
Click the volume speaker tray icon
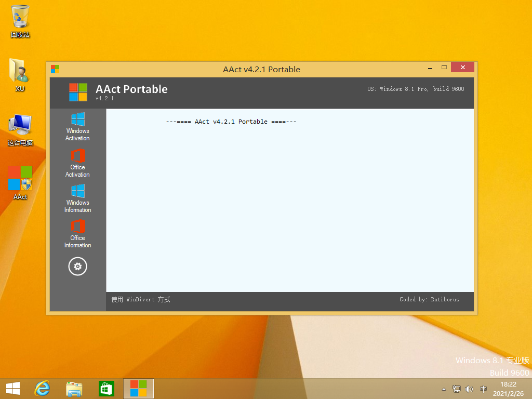pos(469,389)
